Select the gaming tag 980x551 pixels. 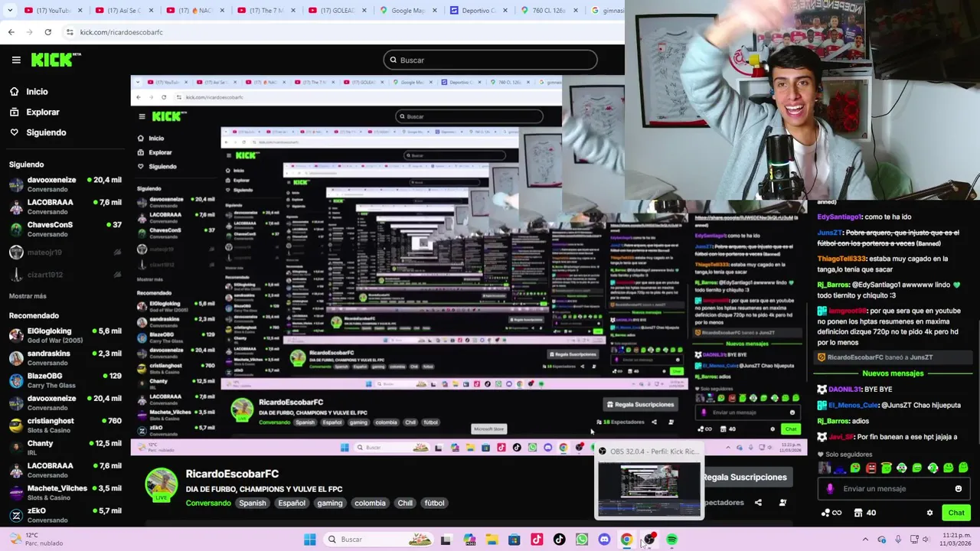330,503
